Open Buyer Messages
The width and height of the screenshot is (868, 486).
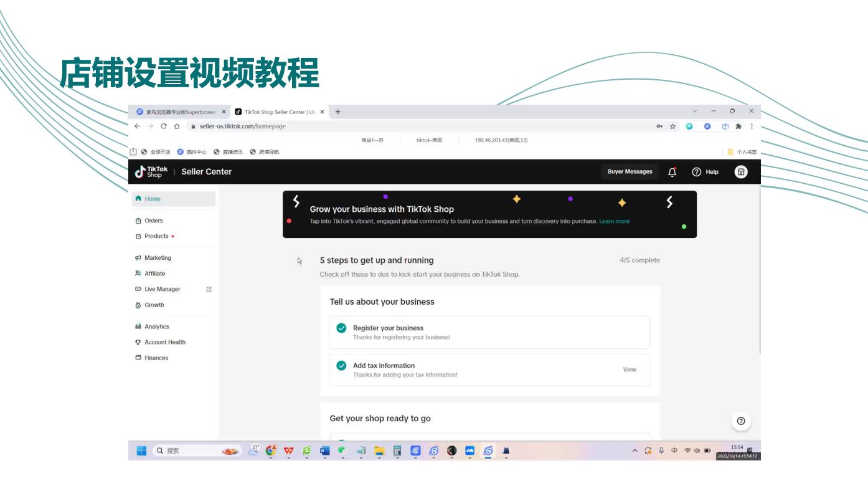[x=630, y=172]
